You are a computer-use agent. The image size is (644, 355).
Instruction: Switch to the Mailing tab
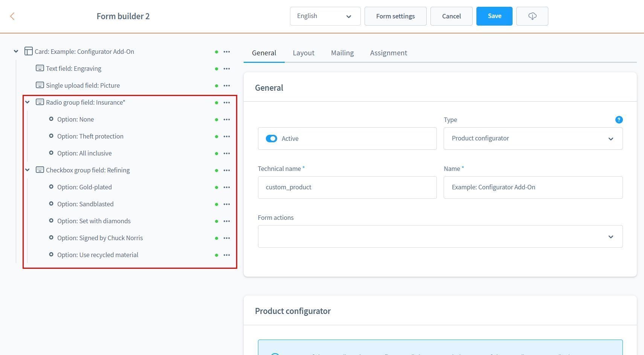342,53
